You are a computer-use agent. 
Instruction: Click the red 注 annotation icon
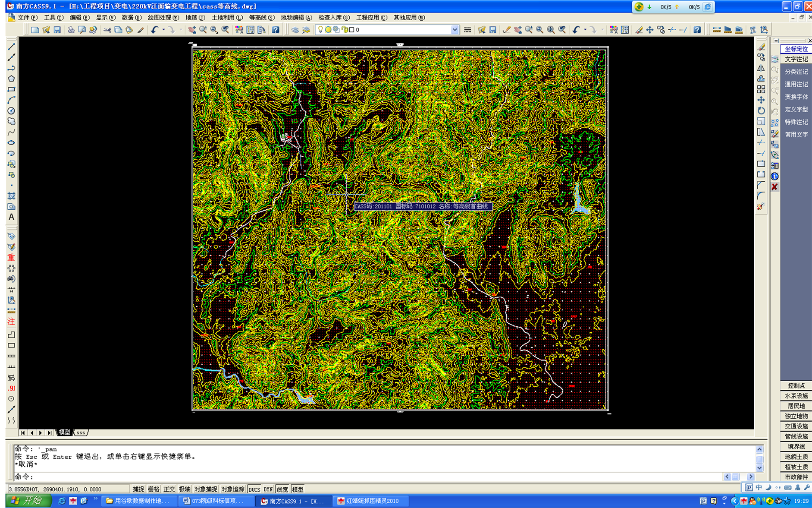[x=11, y=322]
